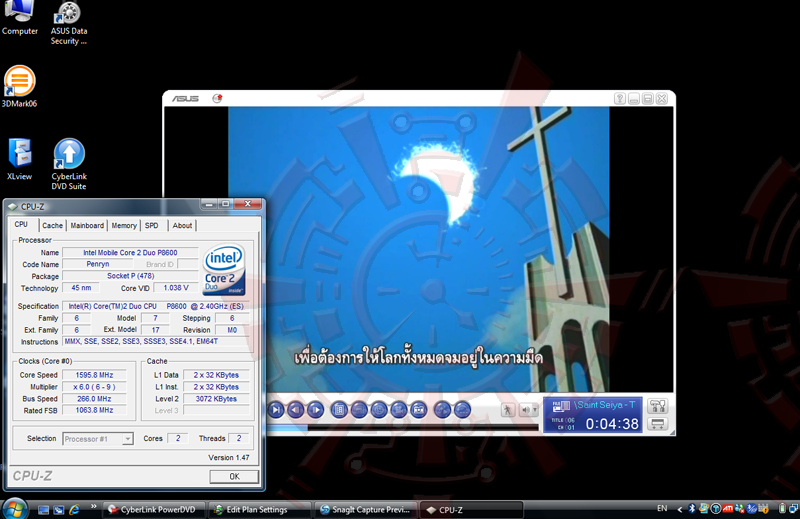800x519 pixels.
Task: Switch to CPU-Z taskbar button
Action: pyautogui.click(x=471, y=509)
